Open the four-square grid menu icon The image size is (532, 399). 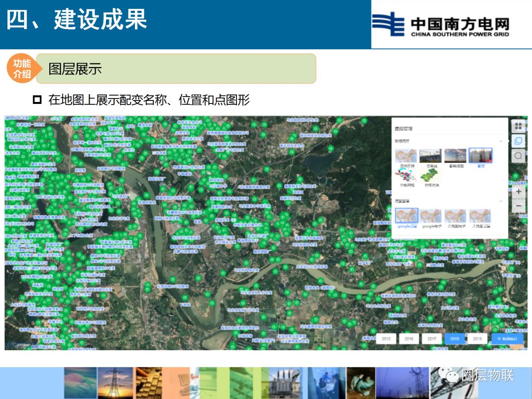coord(518,126)
